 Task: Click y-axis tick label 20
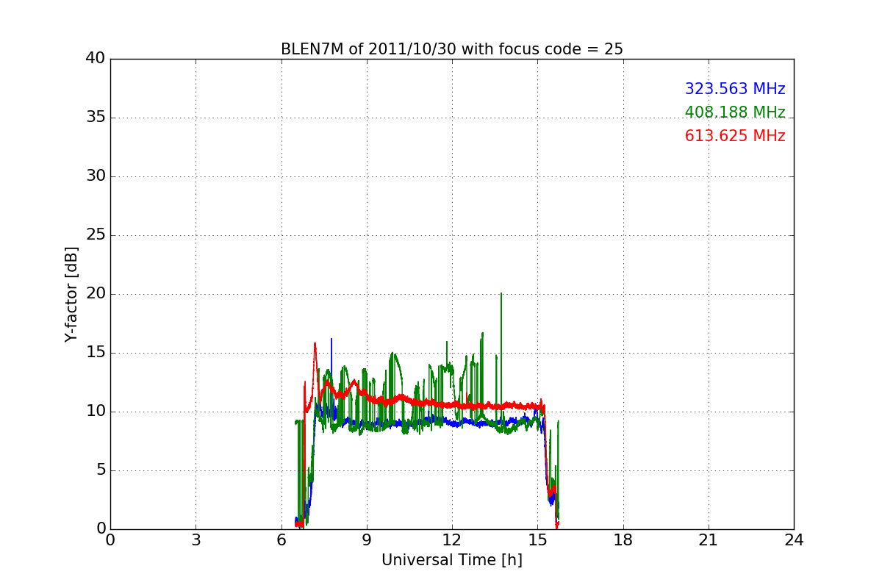click(x=96, y=294)
